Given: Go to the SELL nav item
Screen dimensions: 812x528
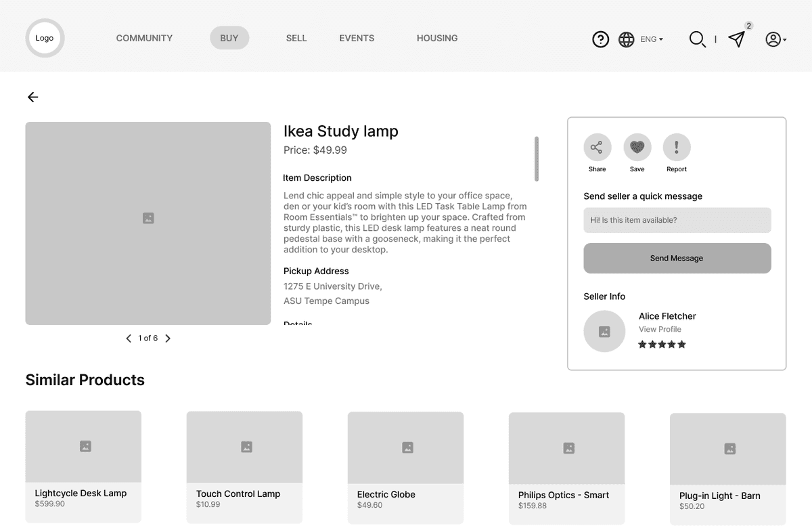Looking at the screenshot, I should pyautogui.click(x=296, y=38).
